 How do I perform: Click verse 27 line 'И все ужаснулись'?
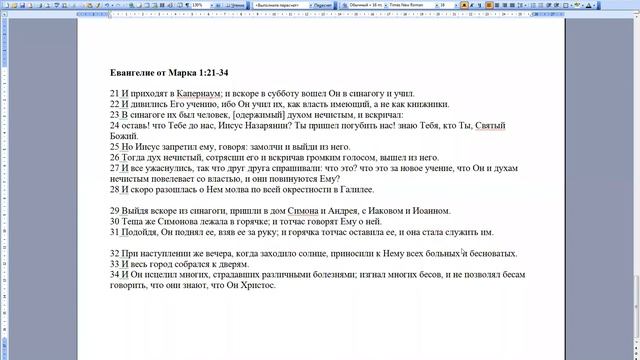(314, 168)
